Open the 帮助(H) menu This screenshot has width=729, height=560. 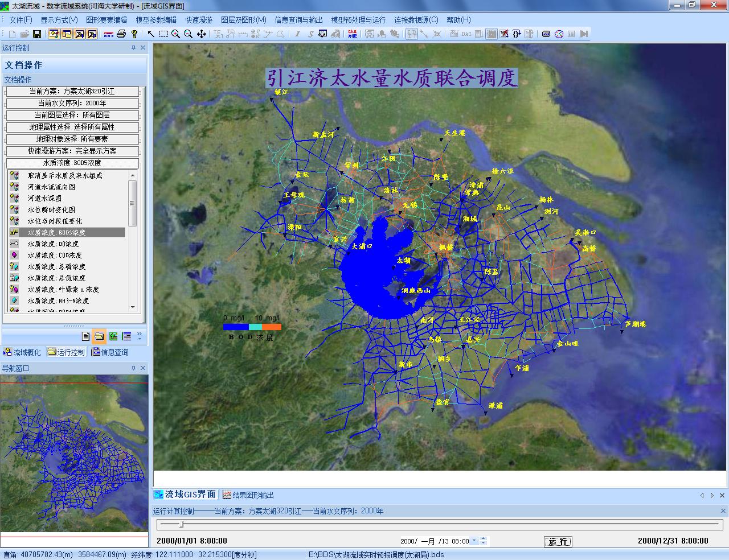click(458, 20)
